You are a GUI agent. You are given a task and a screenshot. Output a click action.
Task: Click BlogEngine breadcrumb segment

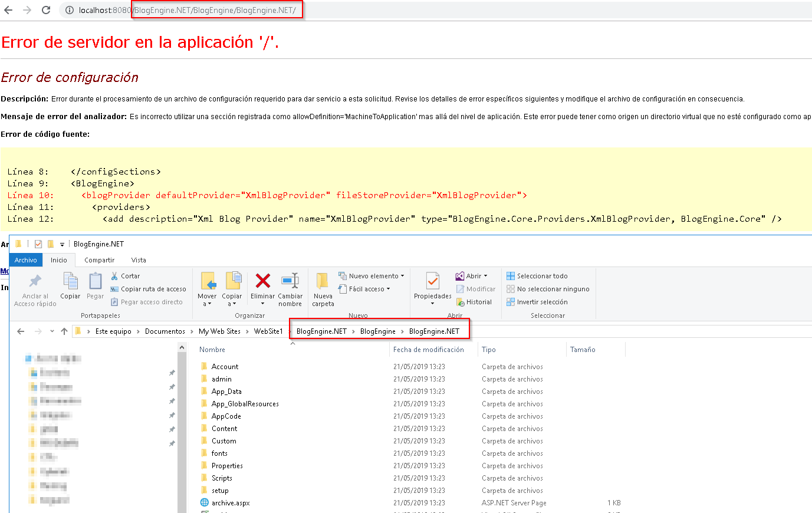click(x=378, y=331)
